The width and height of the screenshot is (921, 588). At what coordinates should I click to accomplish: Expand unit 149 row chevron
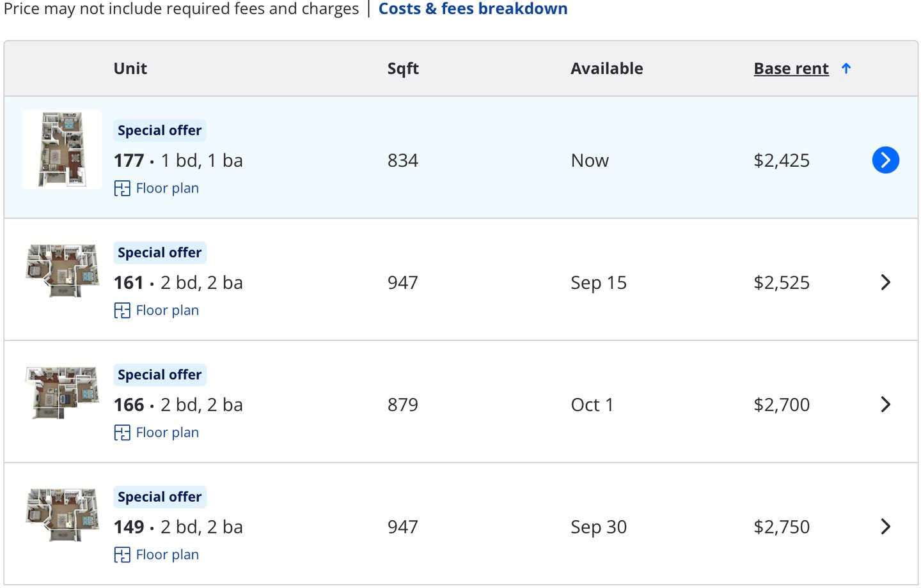point(885,527)
